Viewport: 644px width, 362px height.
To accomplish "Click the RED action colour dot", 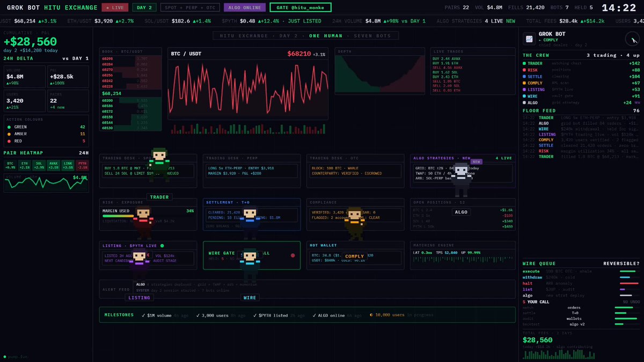I will pyautogui.click(x=9, y=141).
